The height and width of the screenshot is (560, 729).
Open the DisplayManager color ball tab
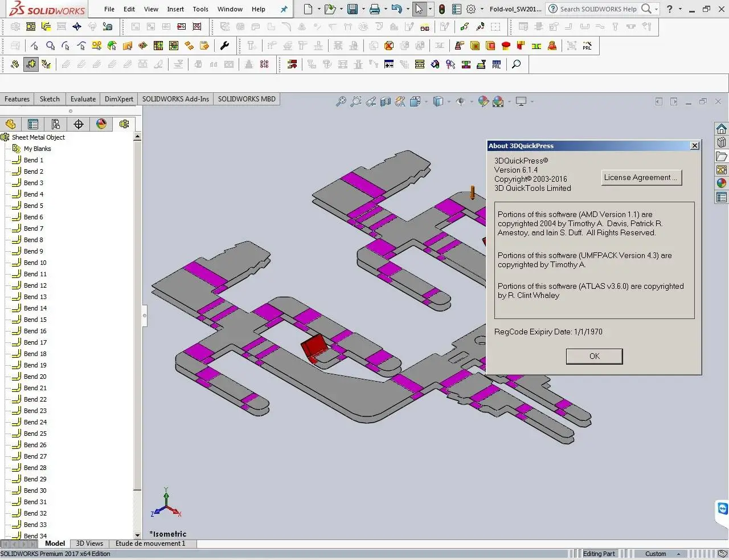(x=101, y=124)
